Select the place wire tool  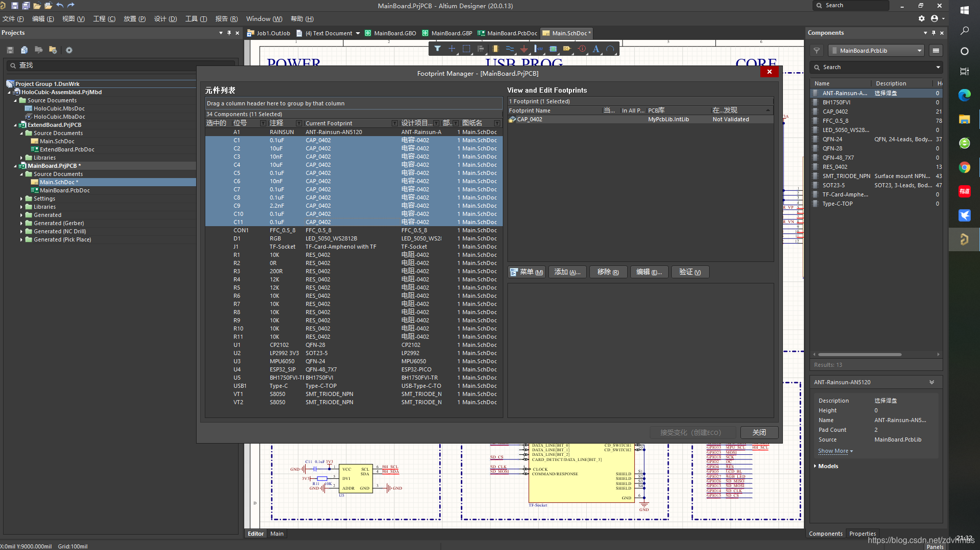[x=509, y=49]
